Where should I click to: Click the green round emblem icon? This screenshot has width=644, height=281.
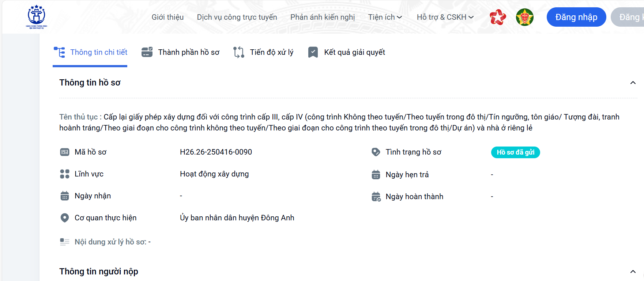(525, 17)
